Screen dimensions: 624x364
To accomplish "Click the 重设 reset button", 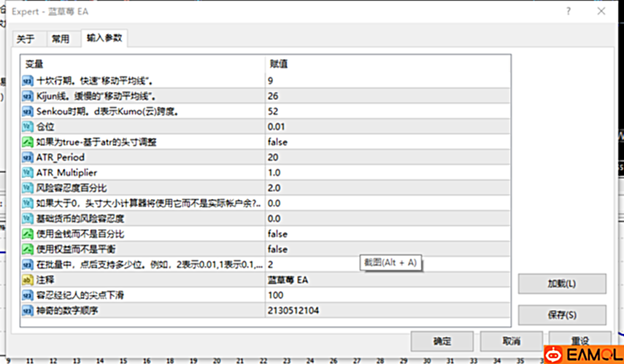I will tap(580, 341).
